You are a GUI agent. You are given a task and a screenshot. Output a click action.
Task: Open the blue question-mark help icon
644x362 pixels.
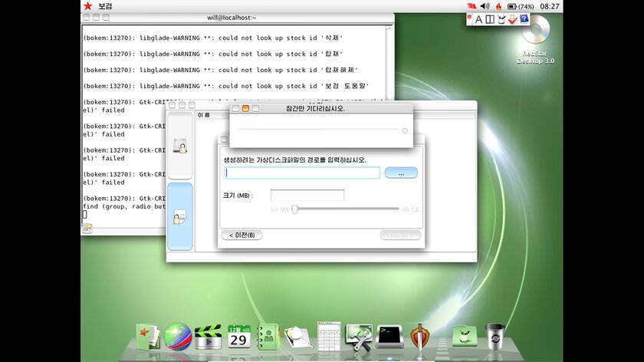(524, 19)
